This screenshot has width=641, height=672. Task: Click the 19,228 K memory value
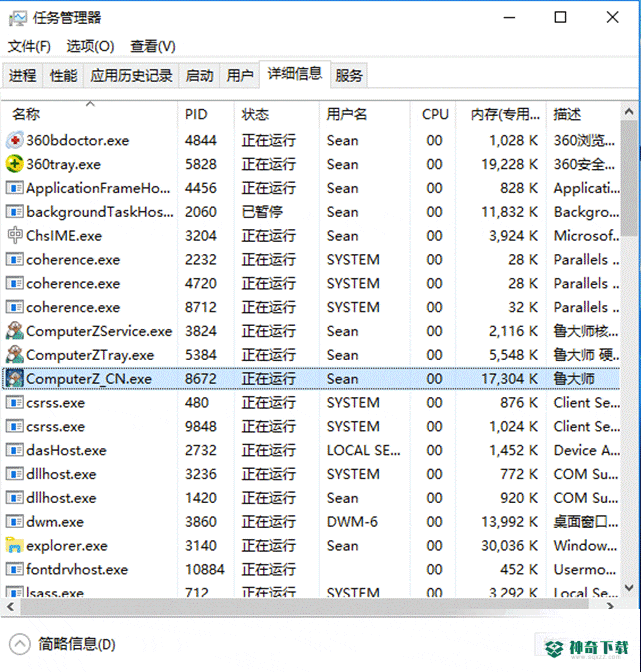click(509, 164)
